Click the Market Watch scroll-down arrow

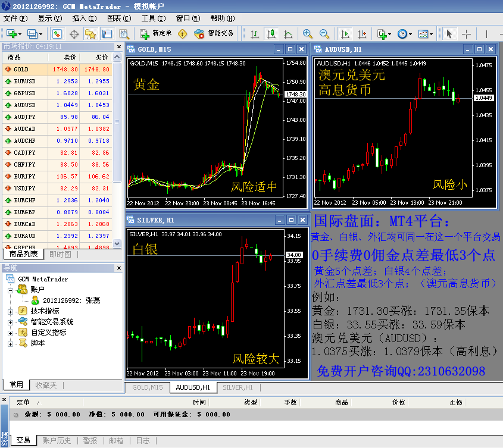tap(117, 243)
